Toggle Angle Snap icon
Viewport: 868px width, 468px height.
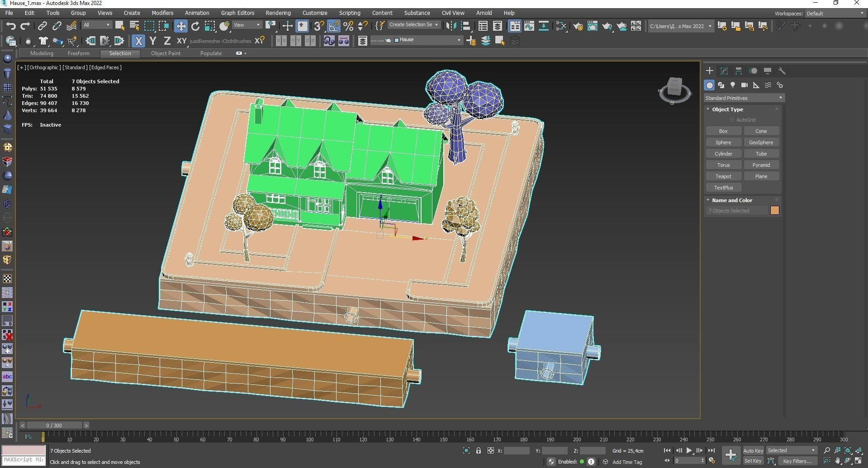pyautogui.click(x=334, y=26)
